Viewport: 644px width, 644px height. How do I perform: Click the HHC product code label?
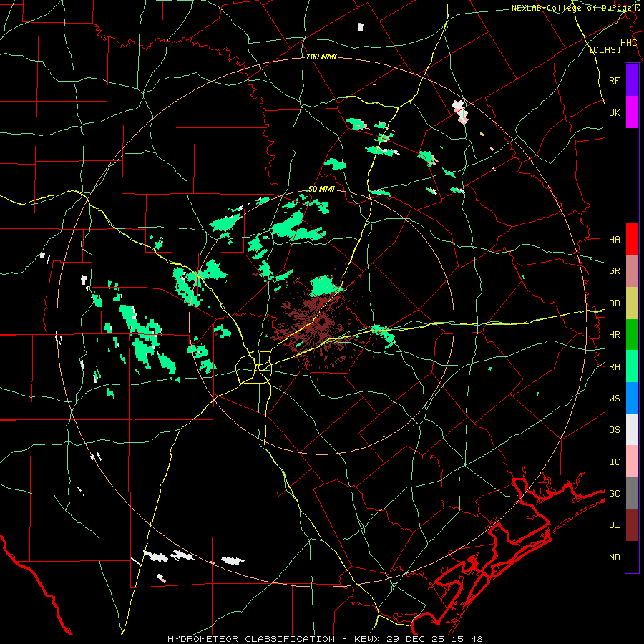[x=628, y=43]
